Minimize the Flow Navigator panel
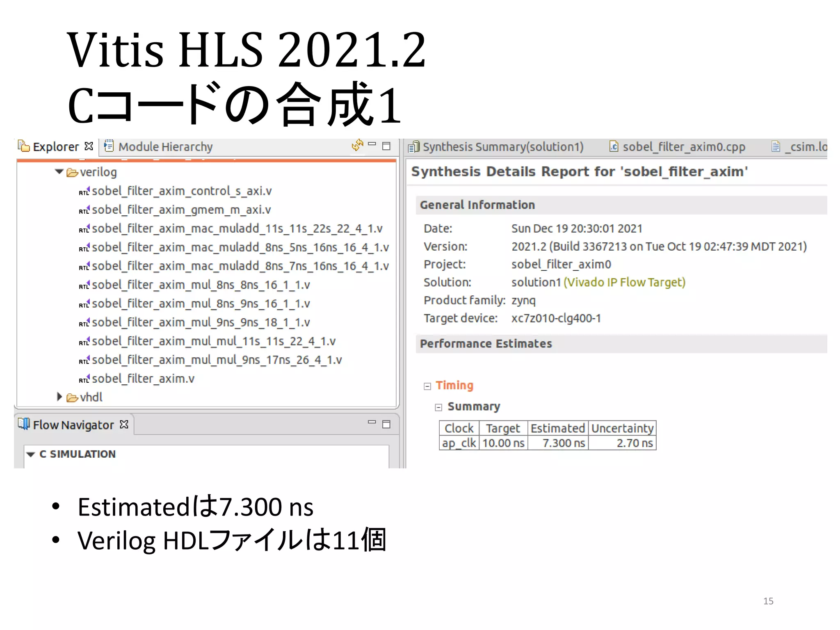Screen dimensions: 840x630 tap(372, 422)
